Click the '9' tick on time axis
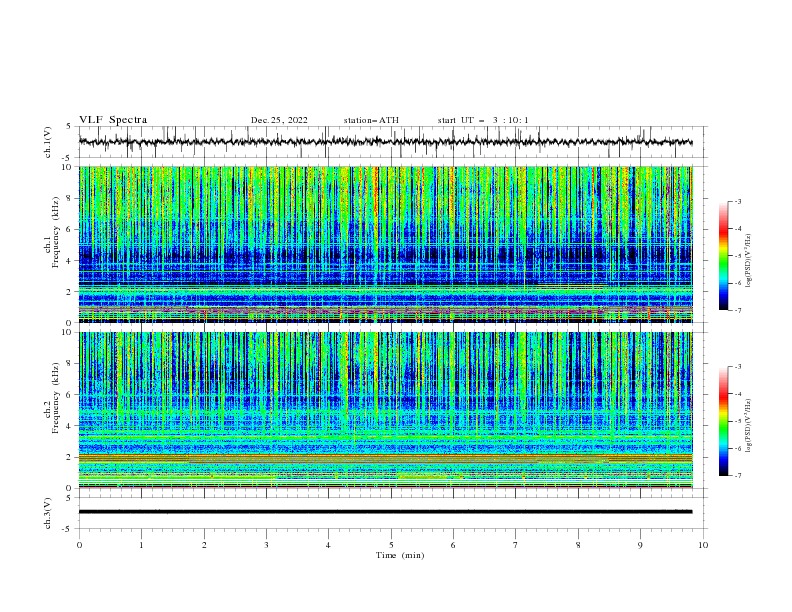The image size is (792, 612). click(x=640, y=545)
